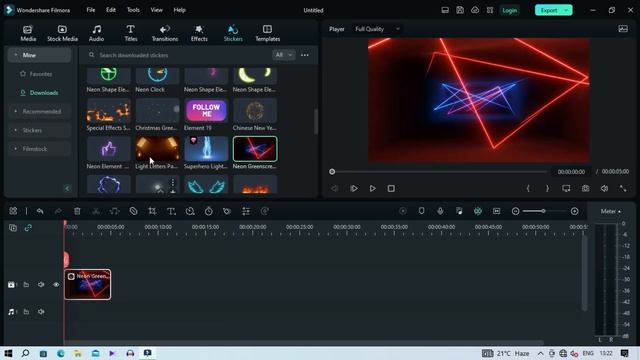Undo the last action

click(40, 211)
